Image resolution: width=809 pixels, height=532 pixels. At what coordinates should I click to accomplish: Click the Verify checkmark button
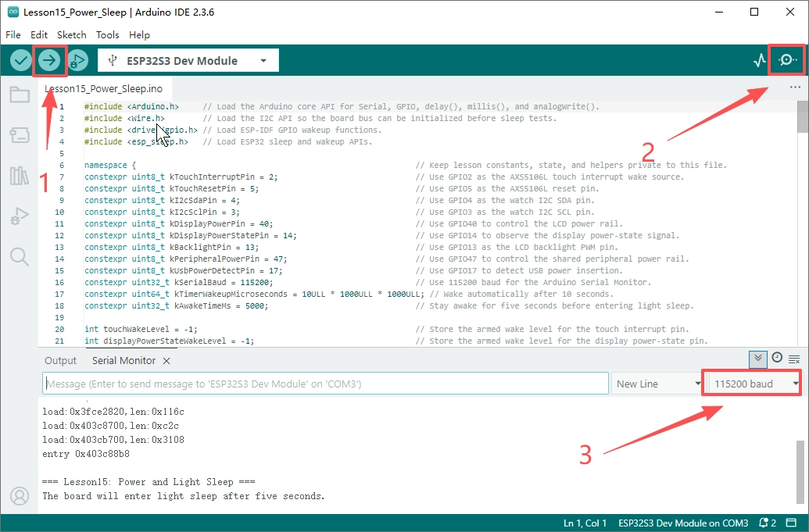point(20,61)
